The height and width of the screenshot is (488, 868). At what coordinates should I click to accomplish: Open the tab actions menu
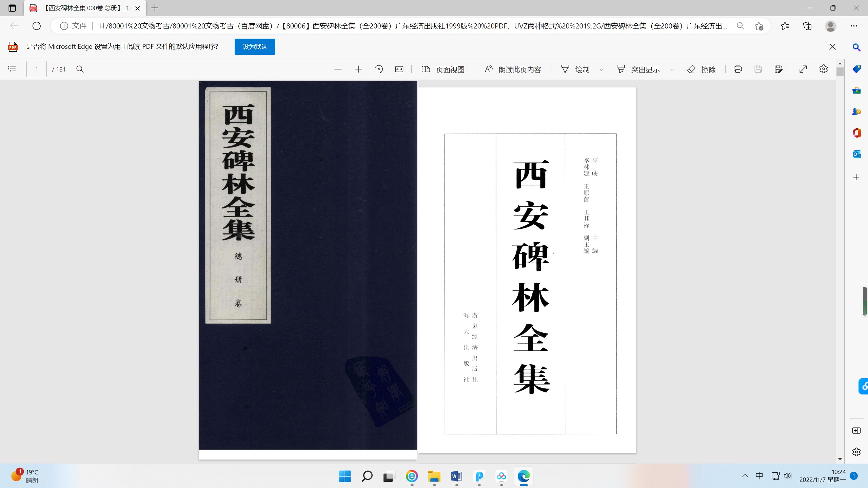point(12,8)
